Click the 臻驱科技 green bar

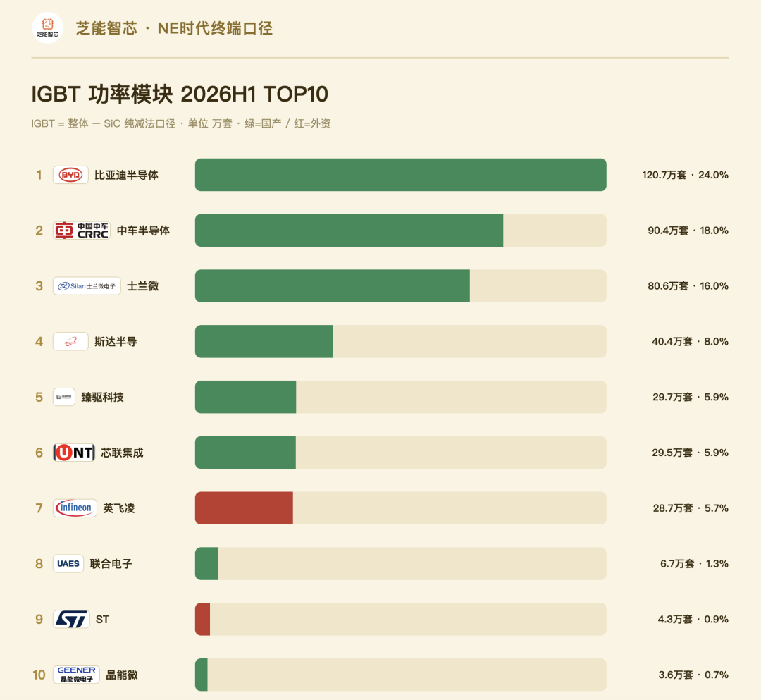point(246,397)
